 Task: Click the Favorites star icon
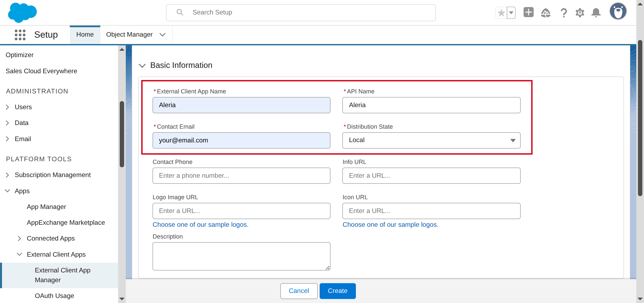point(501,13)
